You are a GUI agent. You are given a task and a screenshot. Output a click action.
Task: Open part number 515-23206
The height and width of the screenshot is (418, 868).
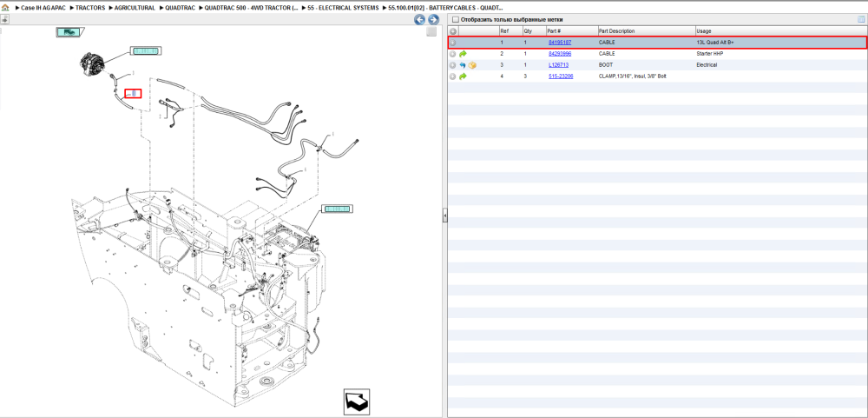[x=561, y=76]
